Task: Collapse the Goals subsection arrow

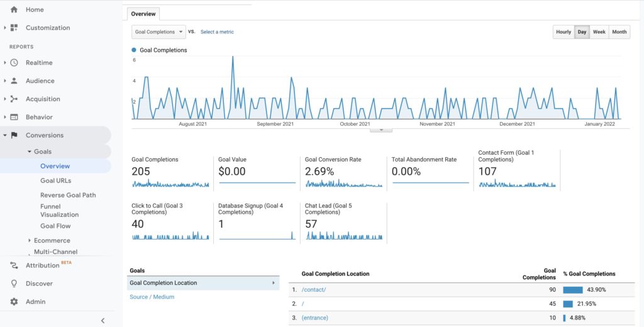Action: [30, 152]
